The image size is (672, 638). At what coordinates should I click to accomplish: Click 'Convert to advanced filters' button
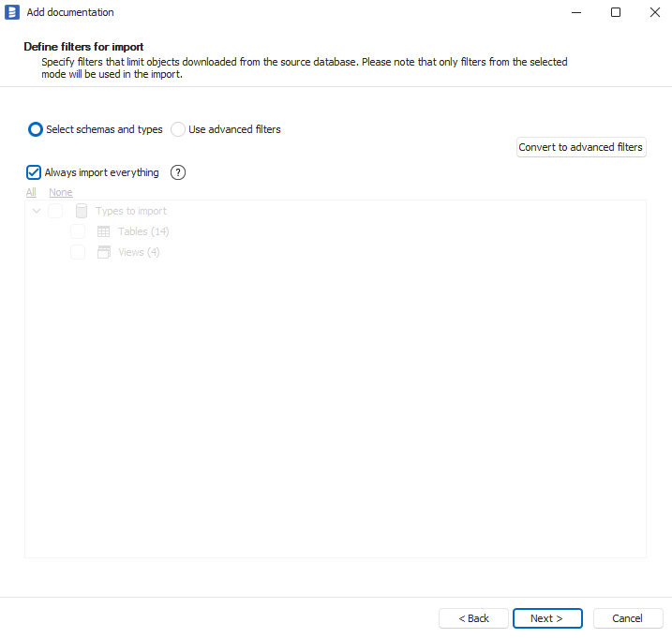click(581, 147)
